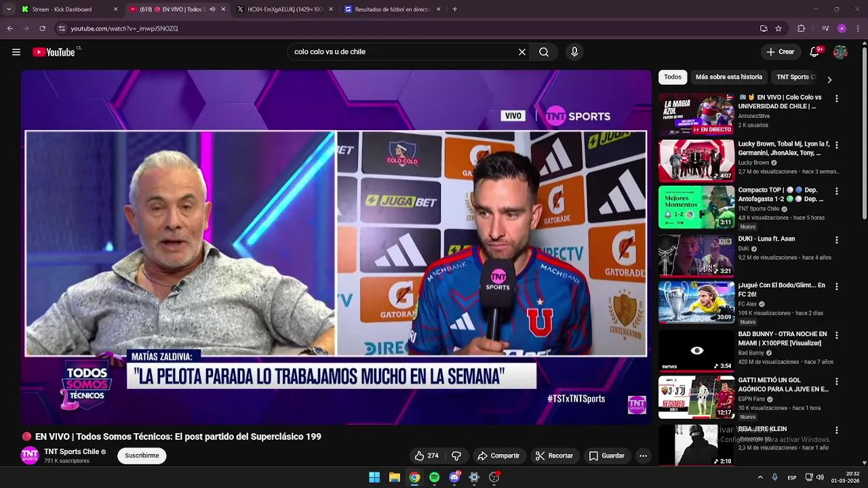Click the main video player
The width and height of the screenshot is (868, 488).
pos(336,247)
